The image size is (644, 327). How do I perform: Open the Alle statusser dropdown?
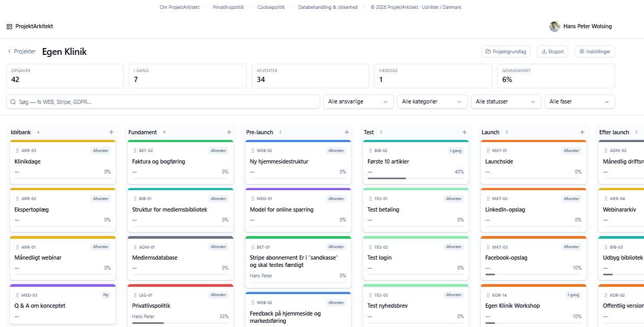pyautogui.click(x=506, y=101)
